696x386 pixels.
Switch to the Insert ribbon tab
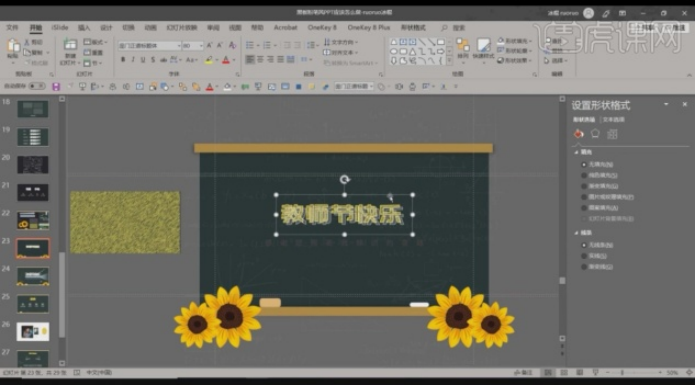pyautogui.click(x=83, y=28)
